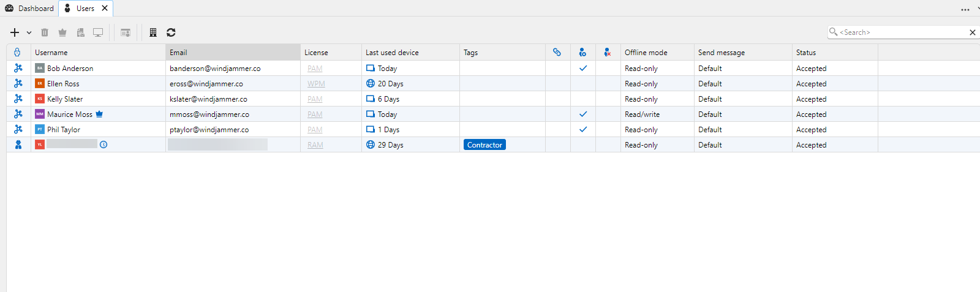Click the clock icon beside blurred username
This screenshot has height=292, width=980.
click(x=104, y=144)
